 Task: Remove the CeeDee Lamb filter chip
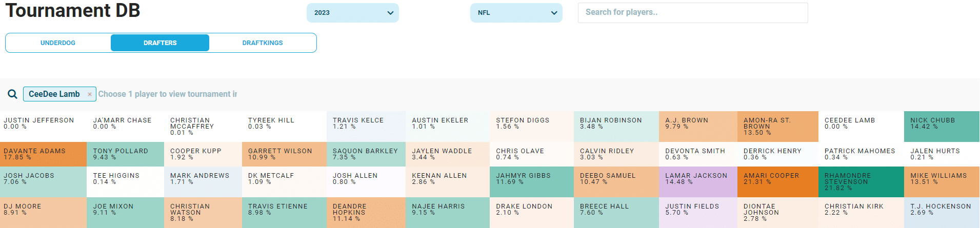pyautogui.click(x=90, y=94)
